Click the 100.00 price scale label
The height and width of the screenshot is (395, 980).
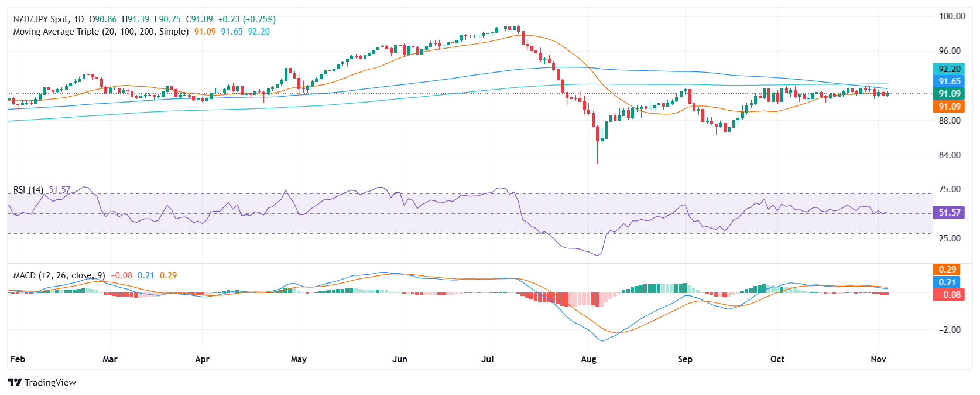pyautogui.click(x=951, y=16)
